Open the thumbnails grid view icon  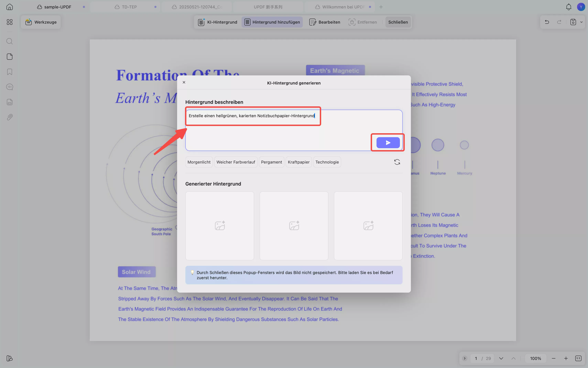point(9,22)
